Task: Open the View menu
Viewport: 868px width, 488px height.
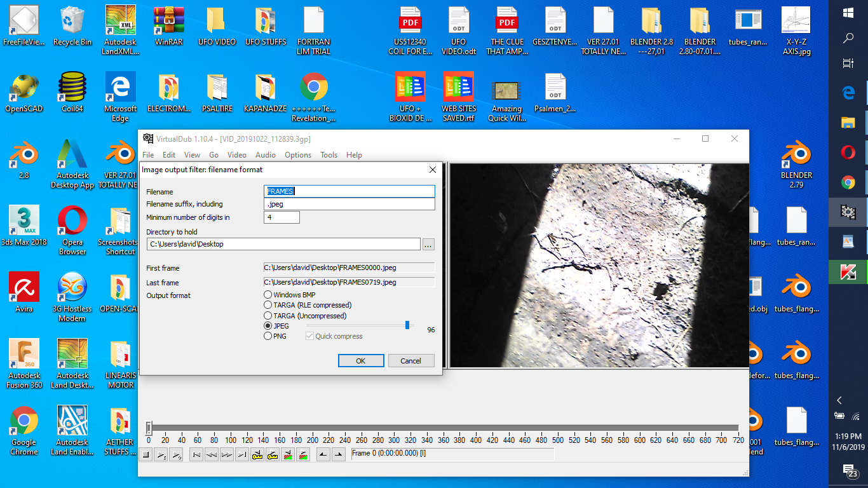Action: 193,155
